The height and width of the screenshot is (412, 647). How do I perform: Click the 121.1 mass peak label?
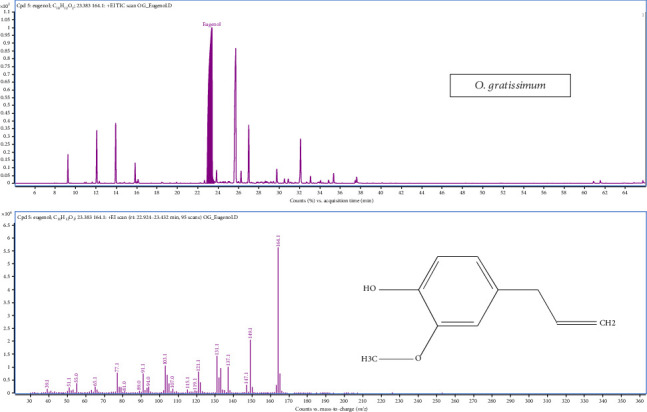click(x=198, y=365)
